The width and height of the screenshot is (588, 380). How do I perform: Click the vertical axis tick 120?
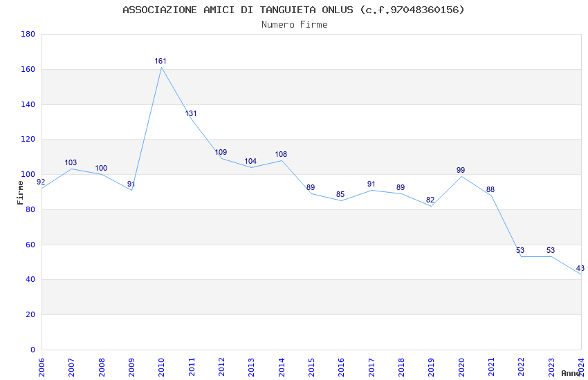point(28,140)
